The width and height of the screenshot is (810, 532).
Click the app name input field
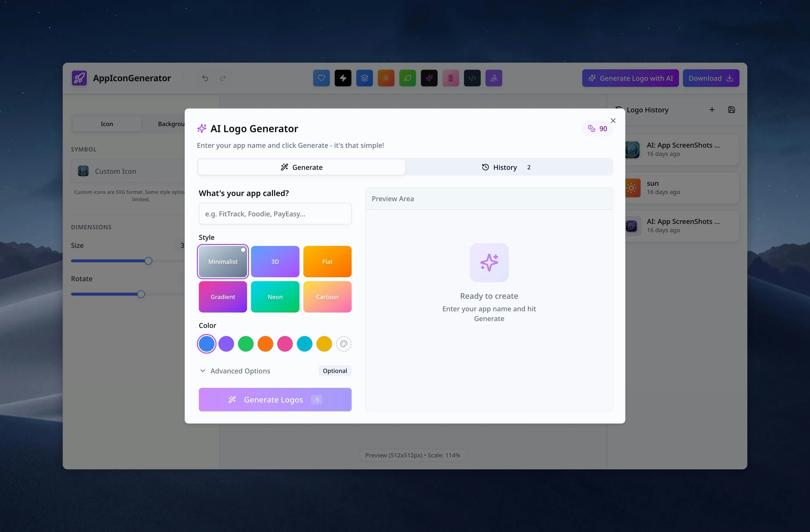tap(275, 214)
